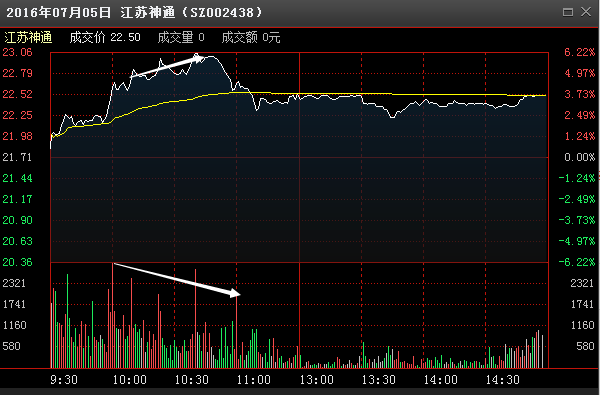Click the left 1160 volume label
This screenshot has height=395, width=600.
[14, 325]
